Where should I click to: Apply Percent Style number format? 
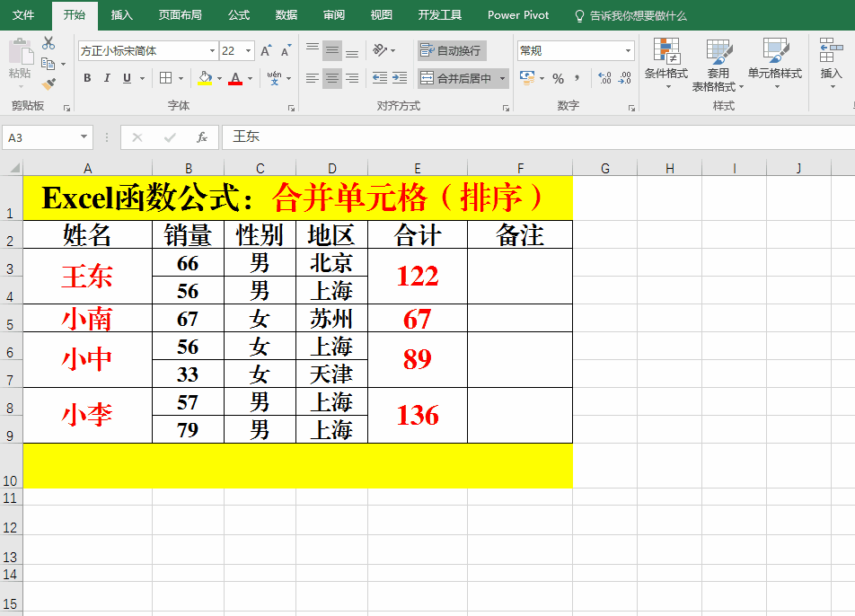coord(558,79)
